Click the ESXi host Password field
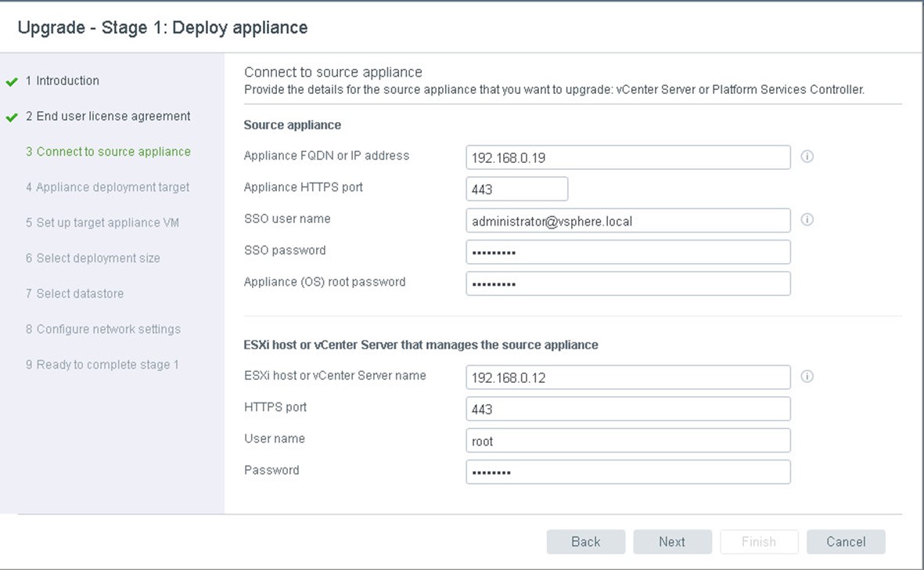Image resolution: width=924 pixels, height=570 pixels. (628, 472)
